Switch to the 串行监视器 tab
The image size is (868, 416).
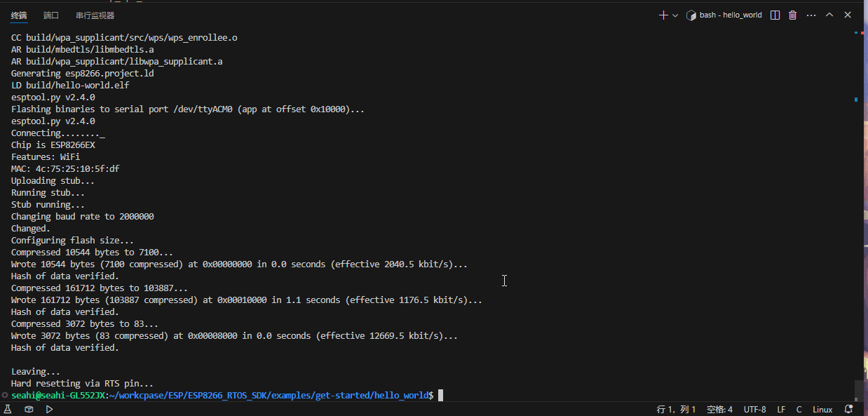point(95,15)
